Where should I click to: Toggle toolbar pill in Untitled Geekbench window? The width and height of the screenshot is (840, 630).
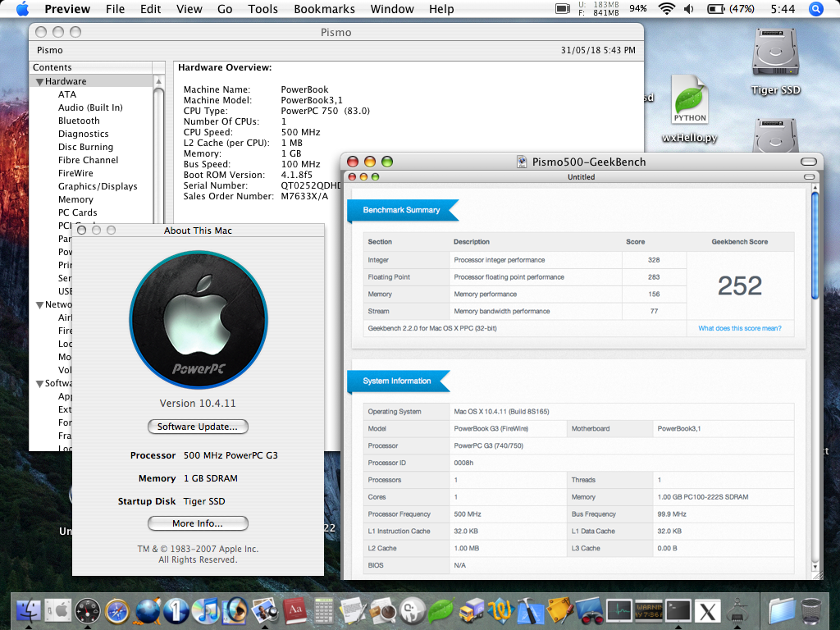[x=809, y=177]
